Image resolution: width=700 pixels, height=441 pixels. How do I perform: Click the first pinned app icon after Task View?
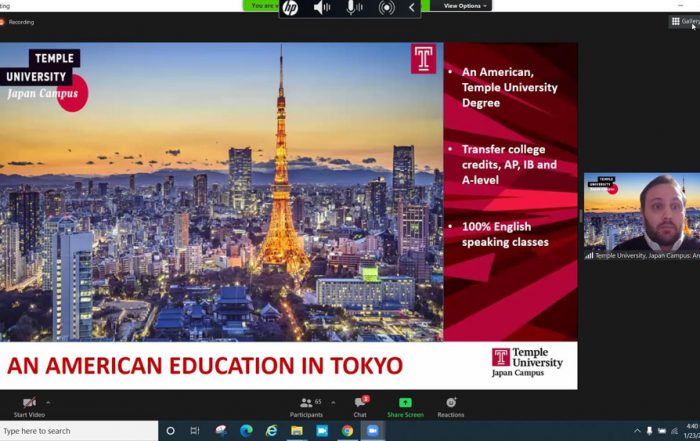click(221, 431)
